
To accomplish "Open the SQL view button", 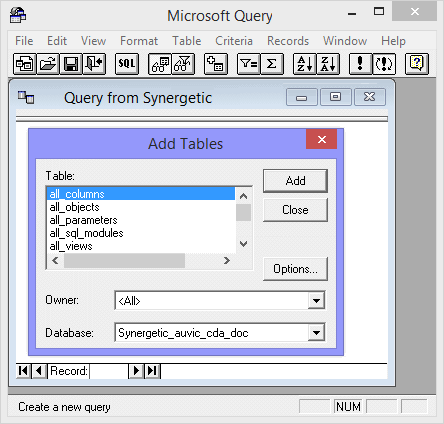I will pos(127,64).
